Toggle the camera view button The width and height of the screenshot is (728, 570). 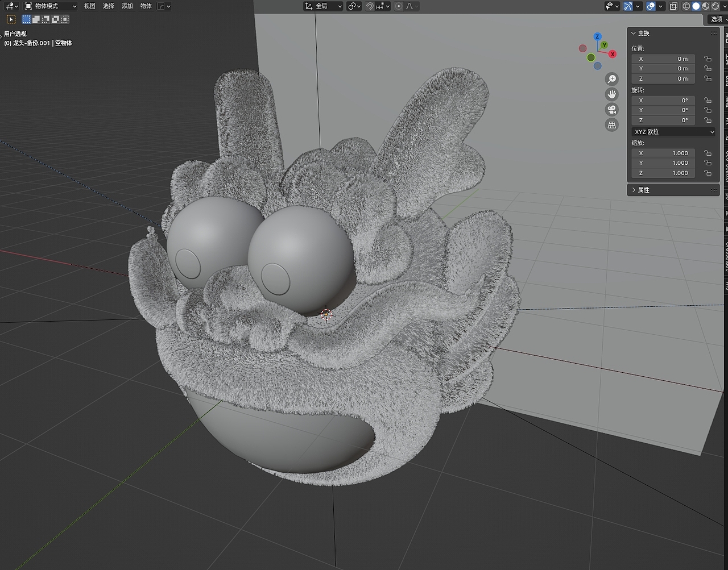pos(612,110)
